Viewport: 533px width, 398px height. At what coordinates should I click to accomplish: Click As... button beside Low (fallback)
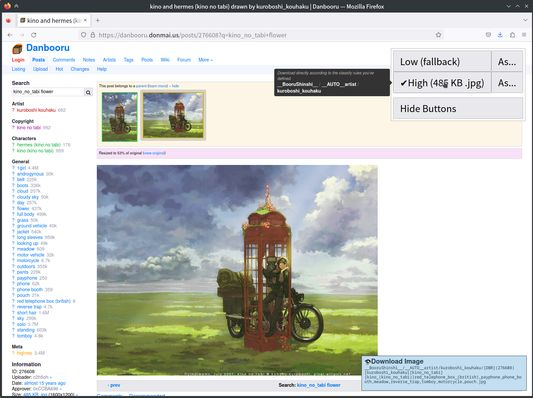click(507, 62)
